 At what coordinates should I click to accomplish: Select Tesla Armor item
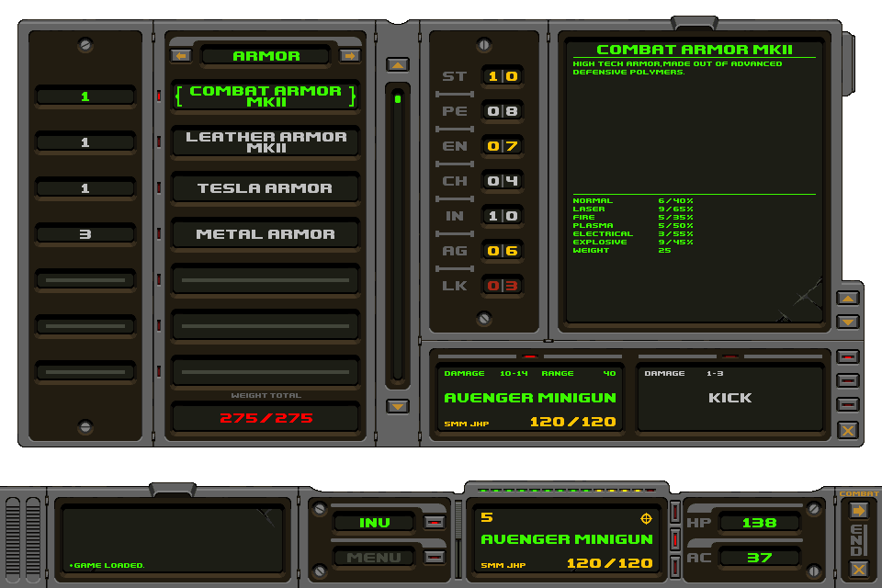click(x=266, y=188)
